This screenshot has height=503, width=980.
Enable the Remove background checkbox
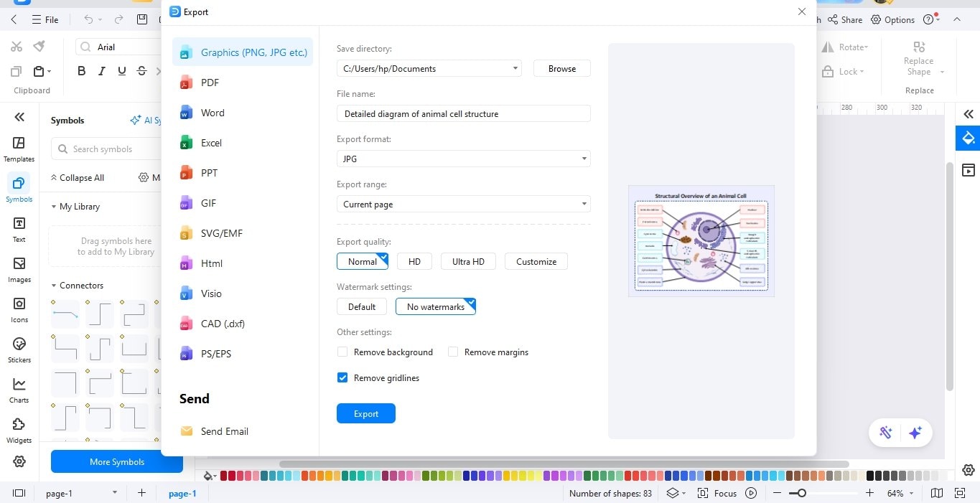pyautogui.click(x=342, y=352)
